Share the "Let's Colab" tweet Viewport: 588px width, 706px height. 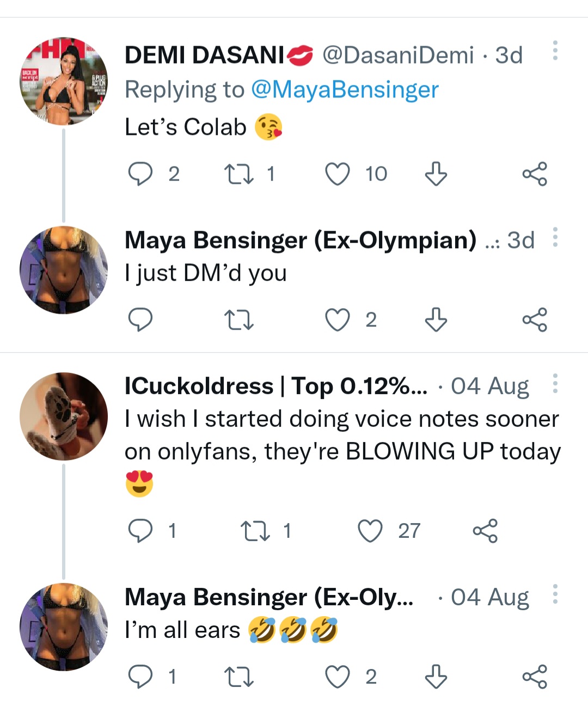(x=535, y=174)
